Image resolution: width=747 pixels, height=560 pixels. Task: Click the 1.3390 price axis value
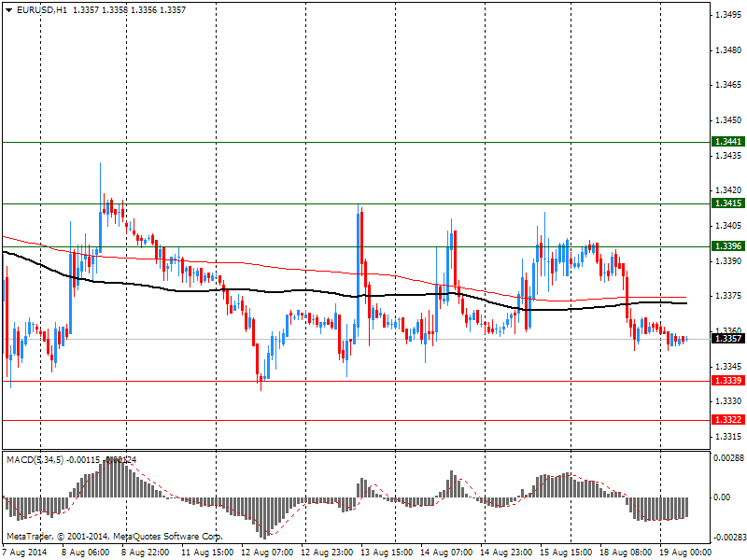pyautogui.click(x=728, y=261)
